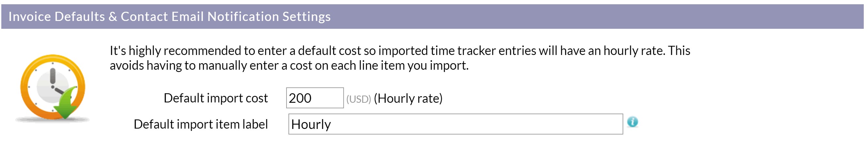Click the recommendation text's first line
The height and width of the screenshot is (143, 868).
point(400,50)
